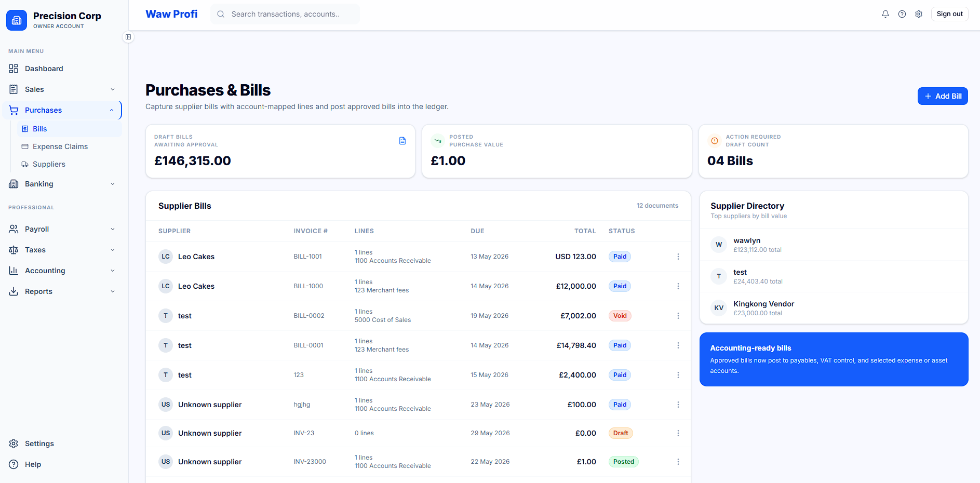
Task: Open row actions menu for BILL-0002
Action: pos(678,316)
